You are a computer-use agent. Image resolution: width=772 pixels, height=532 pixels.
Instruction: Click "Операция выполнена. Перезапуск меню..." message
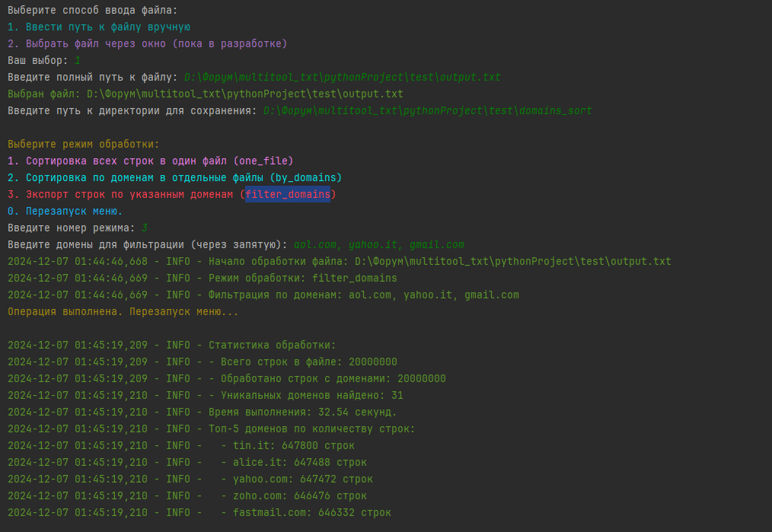tap(123, 311)
